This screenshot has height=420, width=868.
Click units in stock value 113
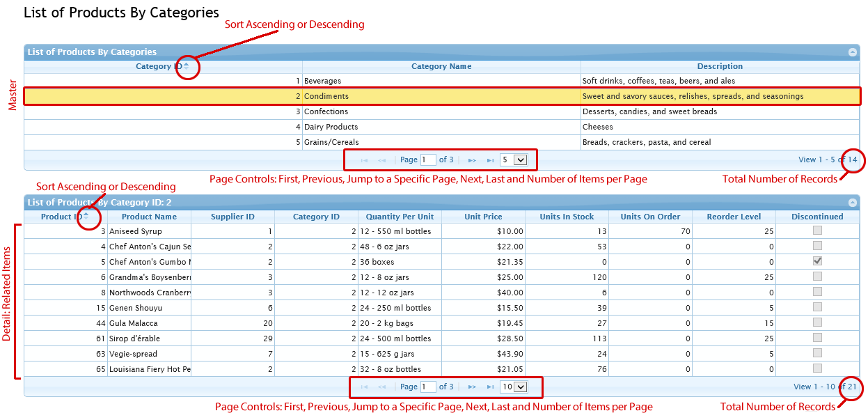tap(567, 339)
